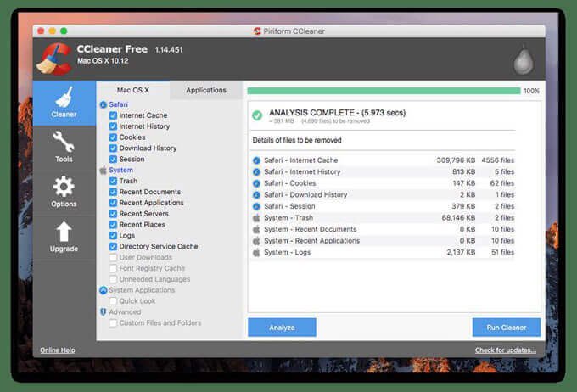Click Apple icon beside Recent Applications result

(x=256, y=241)
